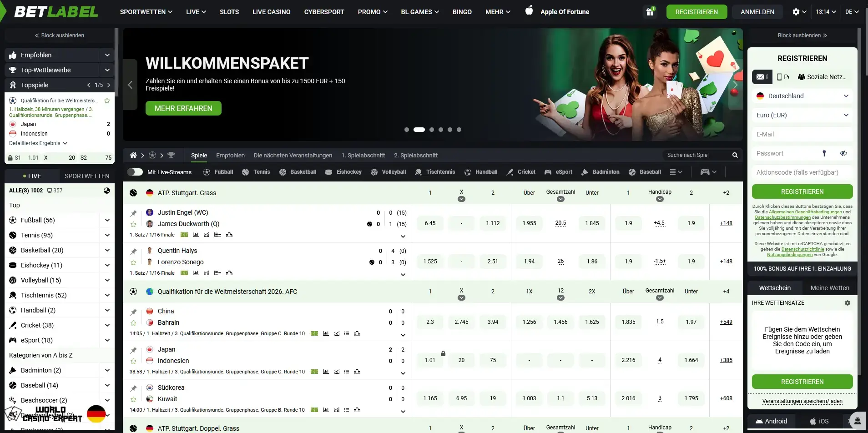Click the home icon in the breadcrumb
The height and width of the screenshot is (433, 868).
[x=133, y=155]
